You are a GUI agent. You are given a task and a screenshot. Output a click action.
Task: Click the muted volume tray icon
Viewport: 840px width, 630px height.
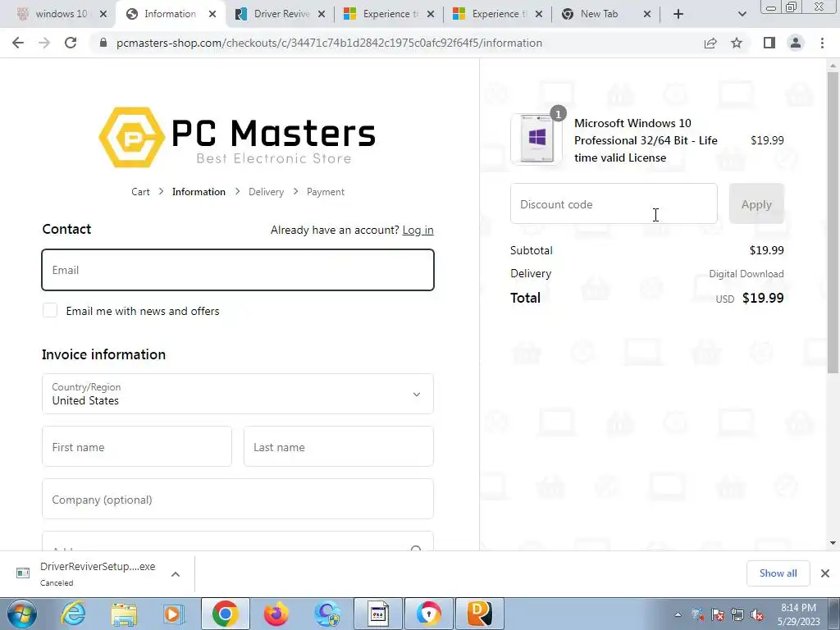coord(757,614)
